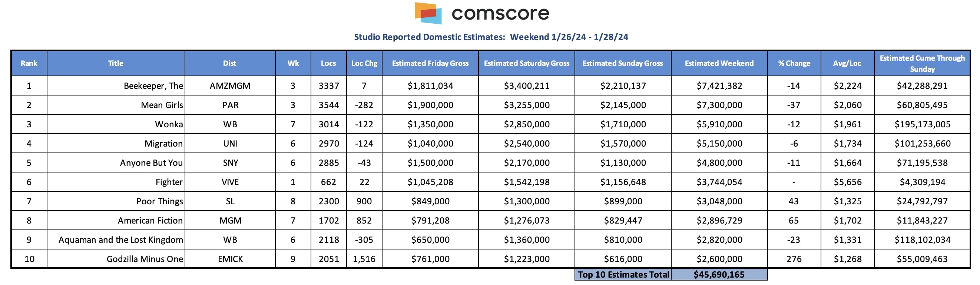This screenshot has width=980, height=285.
Task: Click the $45,690,165 total cell
Action: (x=719, y=274)
